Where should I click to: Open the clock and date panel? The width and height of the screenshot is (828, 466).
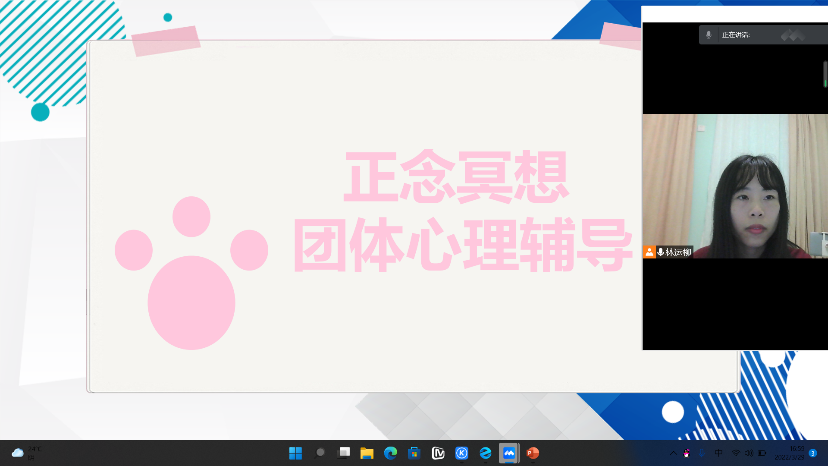(795, 453)
